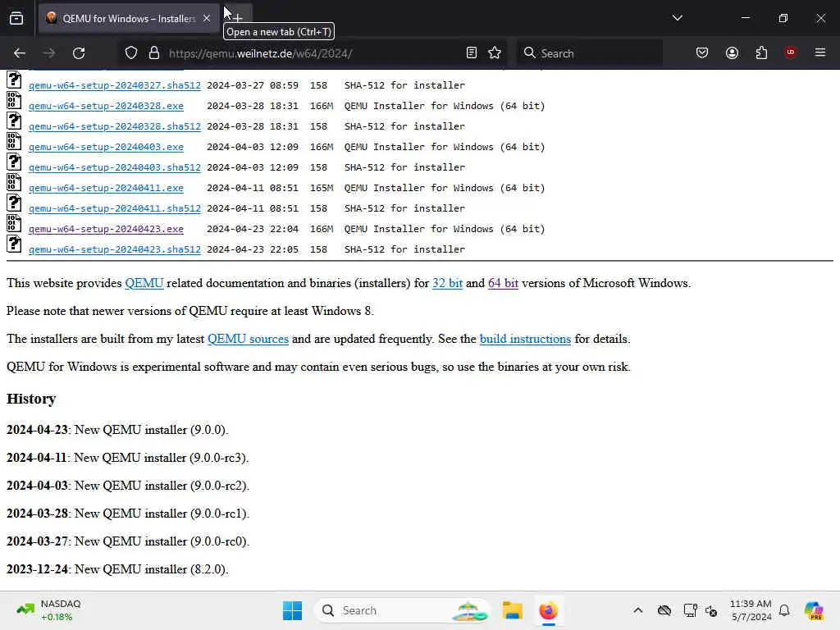Image resolution: width=840 pixels, height=630 pixels.
Task: Save page to Pocket icon
Action: pyautogui.click(x=702, y=53)
